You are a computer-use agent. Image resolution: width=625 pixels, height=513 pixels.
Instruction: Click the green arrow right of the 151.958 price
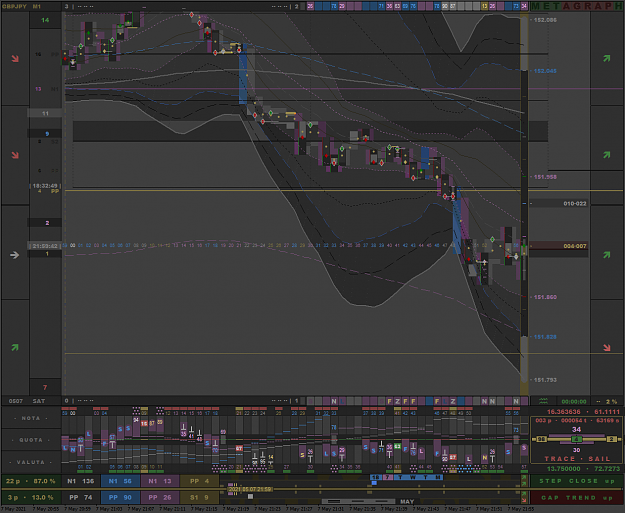(607, 155)
